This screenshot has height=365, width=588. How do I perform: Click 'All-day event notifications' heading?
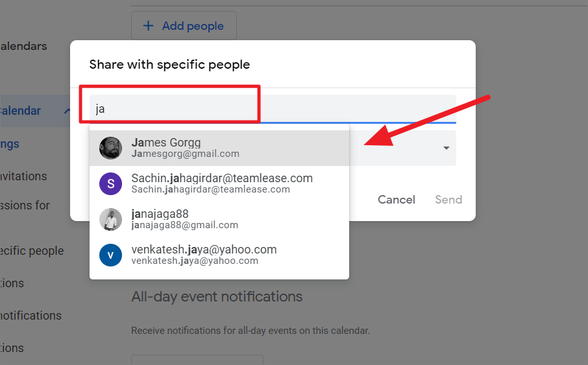coord(217,296)
